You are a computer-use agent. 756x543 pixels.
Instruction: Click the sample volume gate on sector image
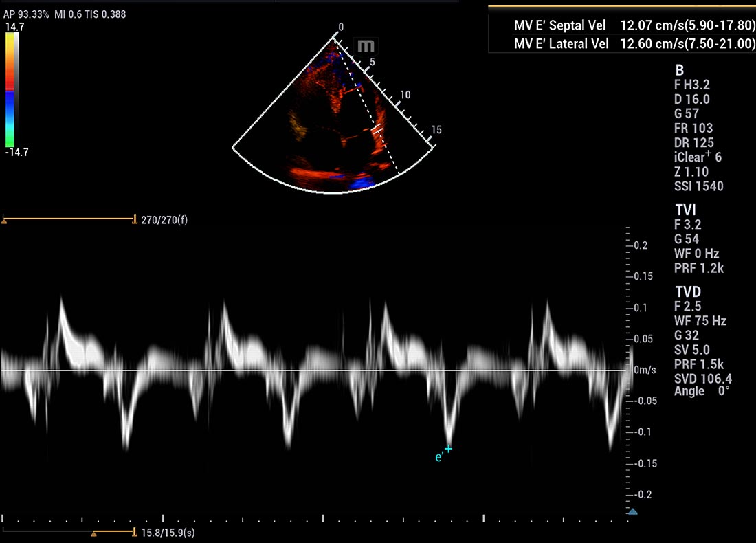tap(377, 129)
